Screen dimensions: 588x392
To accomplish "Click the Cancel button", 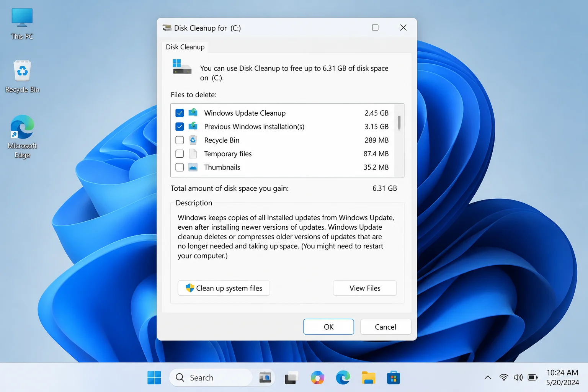I will click(385, 327).
